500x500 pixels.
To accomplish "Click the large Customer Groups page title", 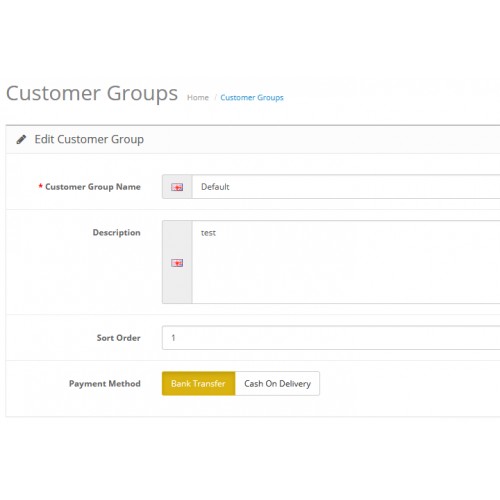I will 92,93.
